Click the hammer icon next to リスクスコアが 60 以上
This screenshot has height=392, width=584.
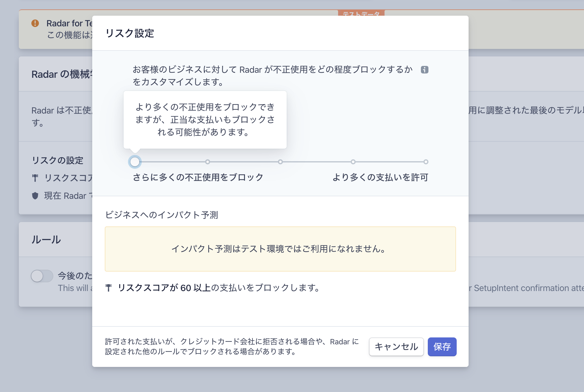tap(109, 288)
